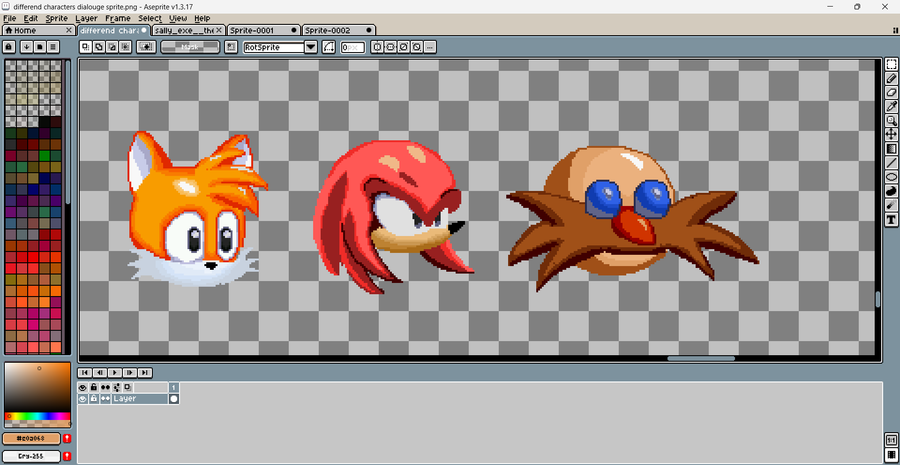Click foreground color #e0a068 button
Viewport: 900px width, 465px height.
click(32, 439)
